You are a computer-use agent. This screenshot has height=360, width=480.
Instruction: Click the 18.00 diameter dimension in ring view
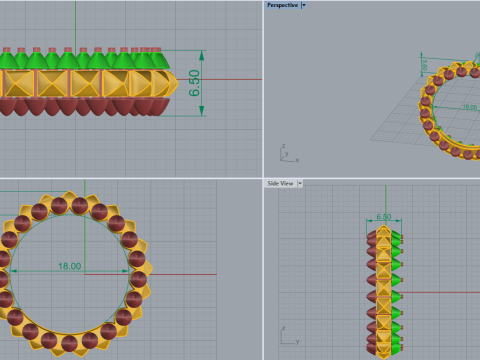tap(70, 266)
